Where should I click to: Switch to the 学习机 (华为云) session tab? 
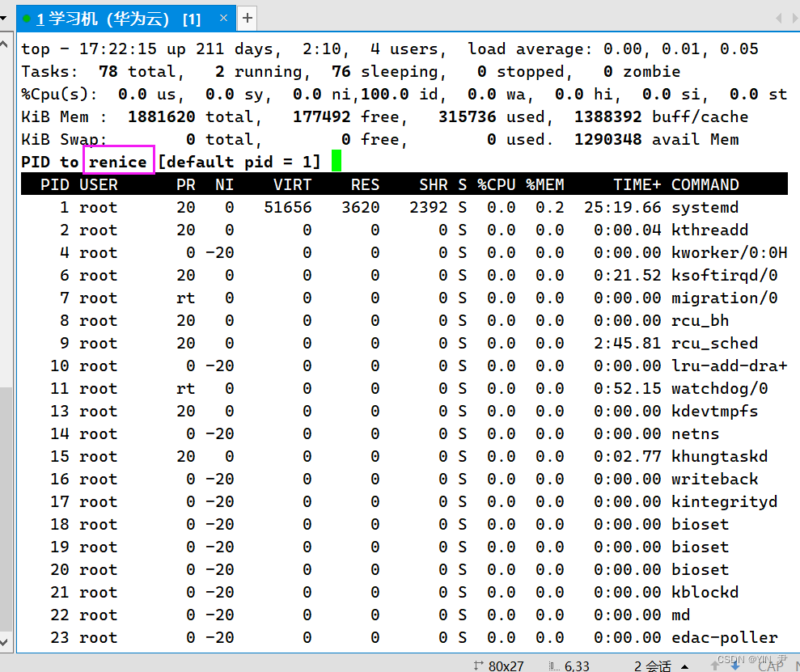tap(125, 19)
